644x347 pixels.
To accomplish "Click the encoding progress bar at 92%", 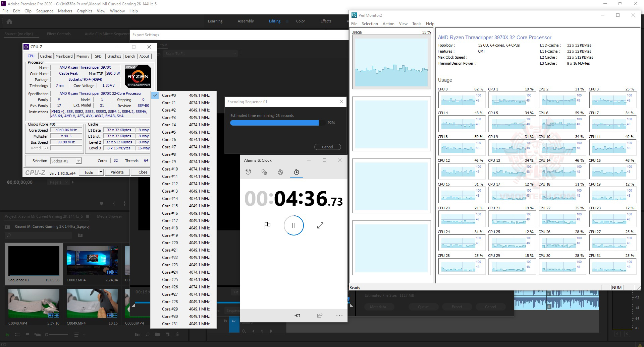I will pos(278,123).
